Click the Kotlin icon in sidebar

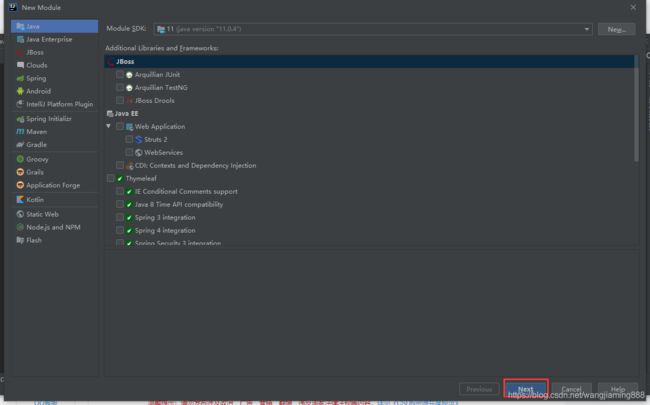tap(20, 200)
